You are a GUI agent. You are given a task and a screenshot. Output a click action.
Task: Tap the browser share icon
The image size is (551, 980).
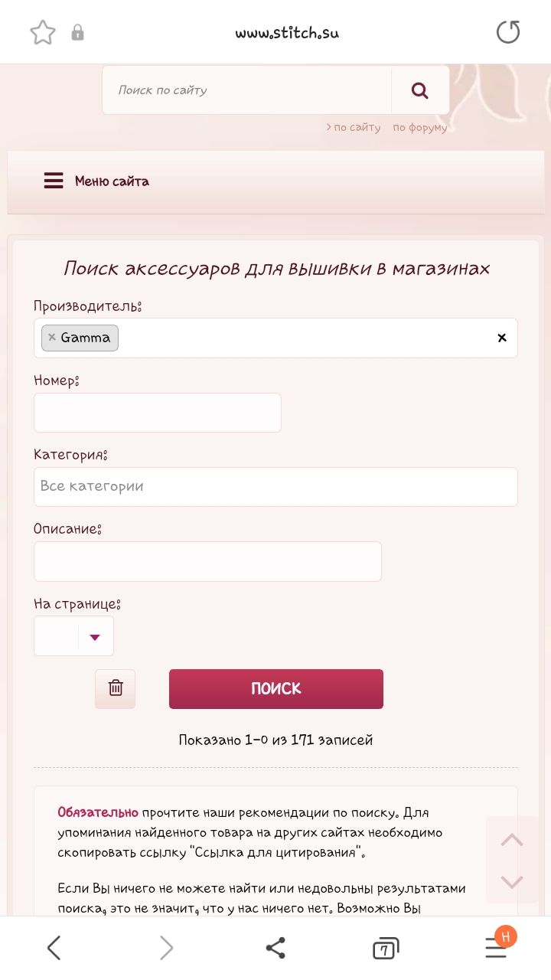[x=275, y=948]
